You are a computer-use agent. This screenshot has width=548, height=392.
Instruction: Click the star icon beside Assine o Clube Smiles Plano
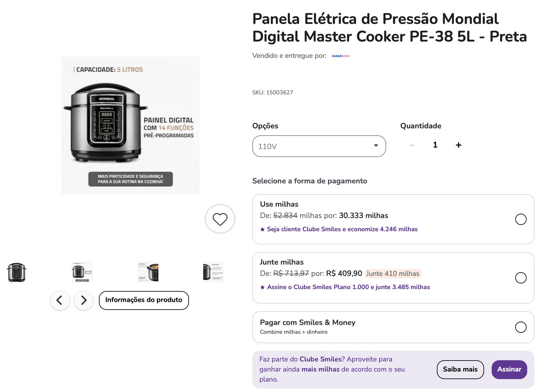[x=262, y=287]
